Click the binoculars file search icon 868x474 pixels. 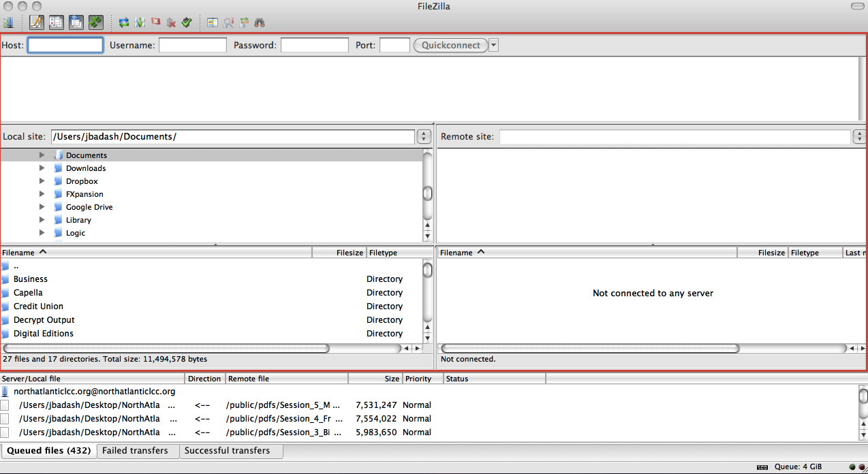(260, 22)
